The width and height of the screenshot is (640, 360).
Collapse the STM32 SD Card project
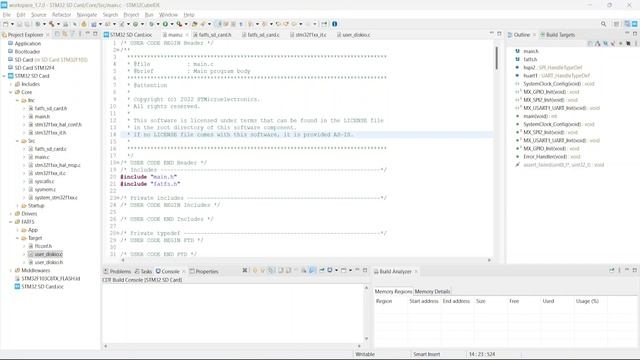click(4, 76)
